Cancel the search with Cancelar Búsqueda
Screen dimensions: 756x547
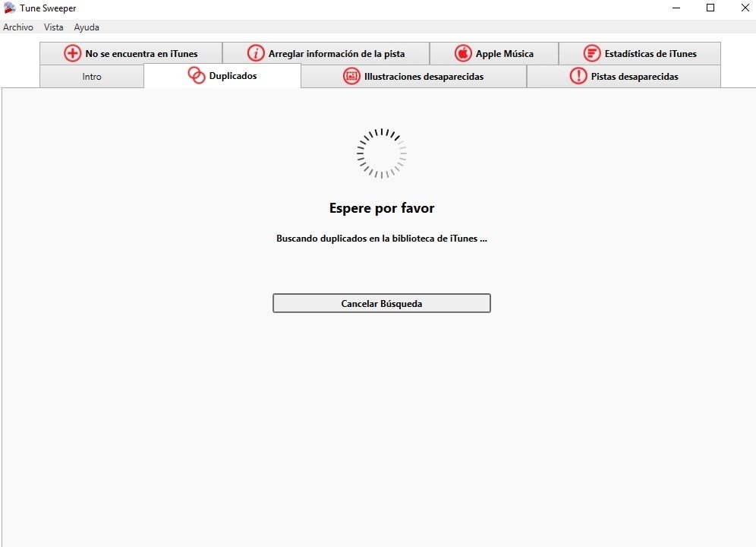[382, 303]
